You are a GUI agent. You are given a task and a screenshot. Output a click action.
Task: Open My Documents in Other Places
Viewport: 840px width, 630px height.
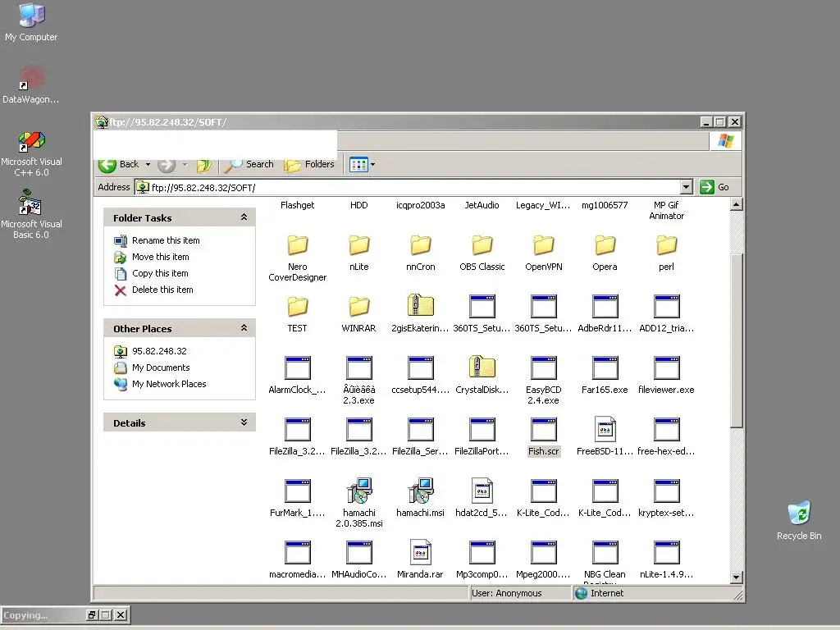pyautogui.click(x=161, y=367)
